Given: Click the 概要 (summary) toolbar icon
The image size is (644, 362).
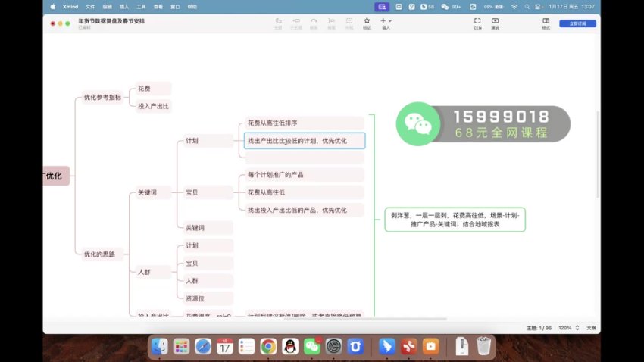Looking at the screenshot, I should click(x=331, y=21).
